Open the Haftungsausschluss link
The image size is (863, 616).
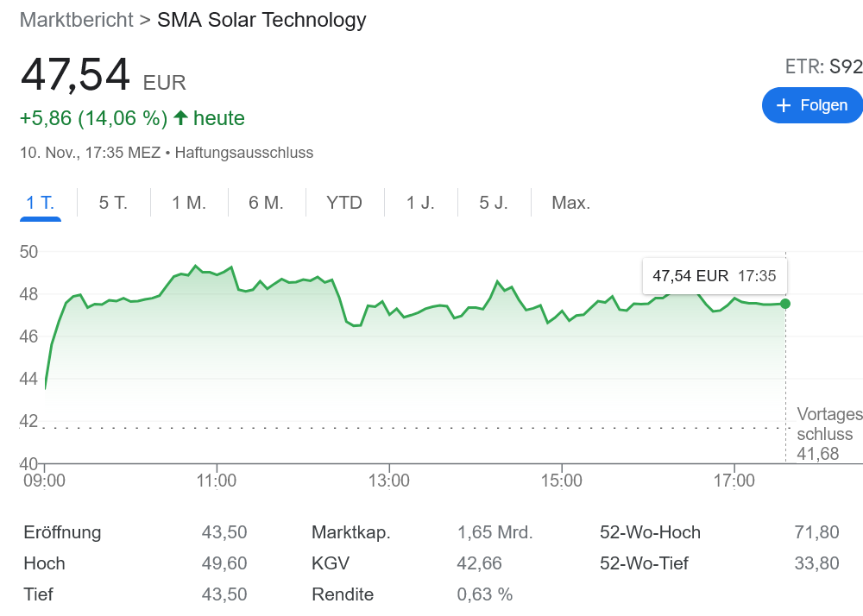(x=243, y=153)
